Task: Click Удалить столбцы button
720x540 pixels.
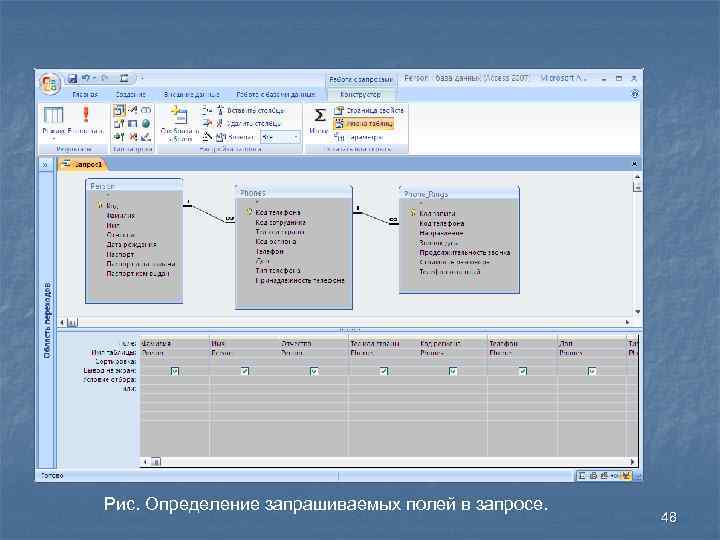Action: click(x=248, y=123)
